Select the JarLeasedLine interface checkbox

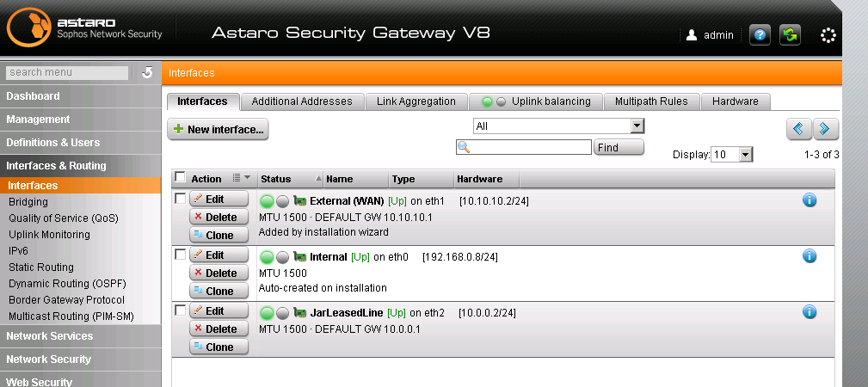pyautogui.click(x=180, y=310)
